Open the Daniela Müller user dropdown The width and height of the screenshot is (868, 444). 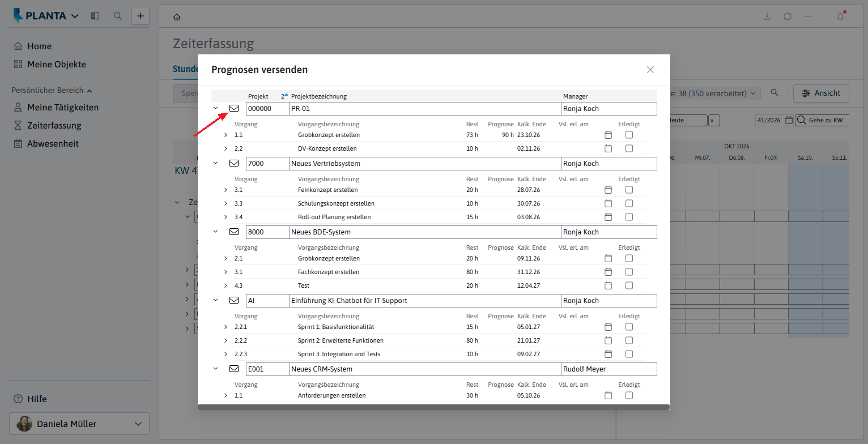pyautogui.click(x=79, y=424)
